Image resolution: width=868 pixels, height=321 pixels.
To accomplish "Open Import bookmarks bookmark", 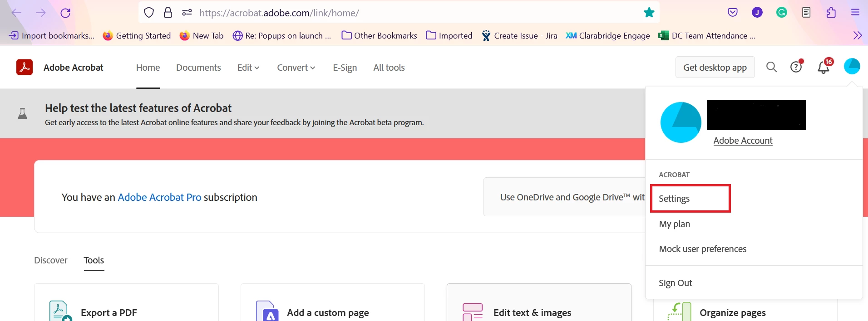I will pos(52,35).
